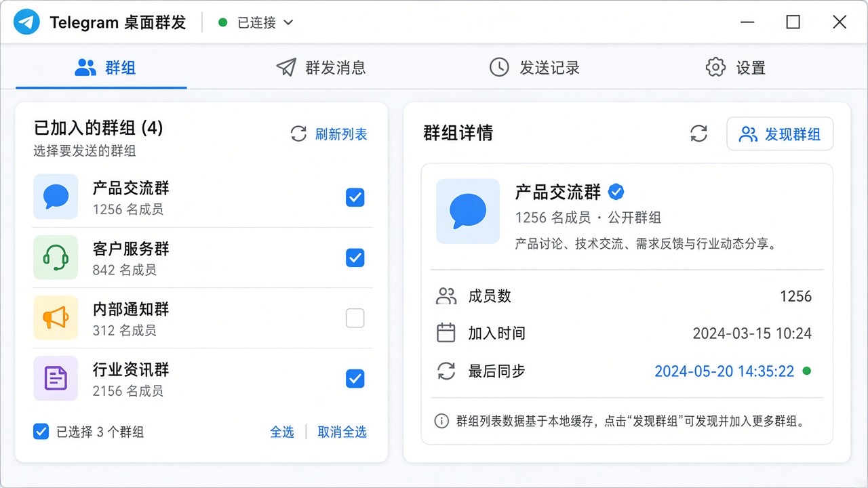The image size is (868, 488).
Task: Click 全选 to select all groups
Action: (282, 432)
